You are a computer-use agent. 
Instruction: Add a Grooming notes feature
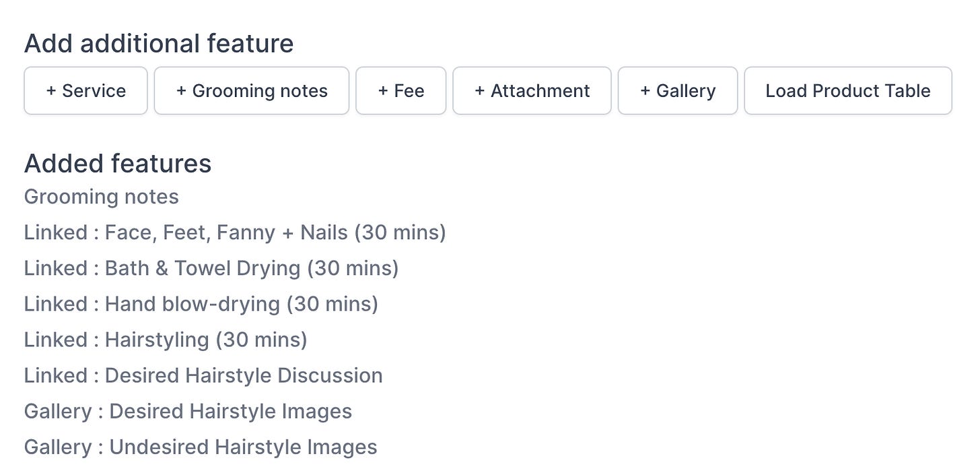coord(251,91)
